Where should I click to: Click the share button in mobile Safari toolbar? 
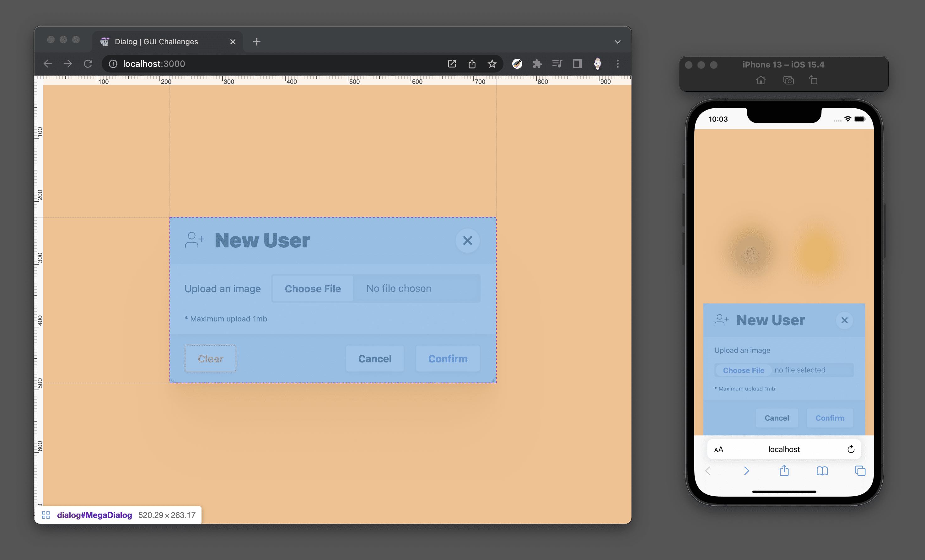click(784, 472)
